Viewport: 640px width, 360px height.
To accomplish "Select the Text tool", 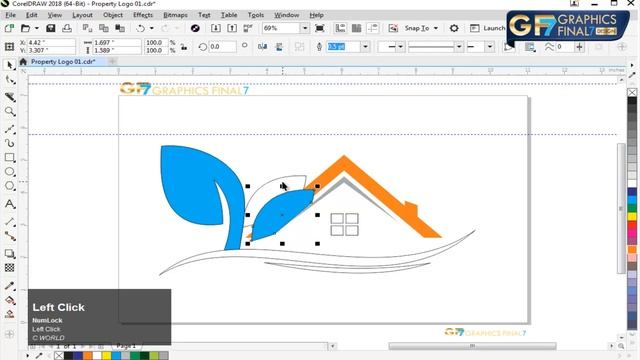I will click(10, 204).
